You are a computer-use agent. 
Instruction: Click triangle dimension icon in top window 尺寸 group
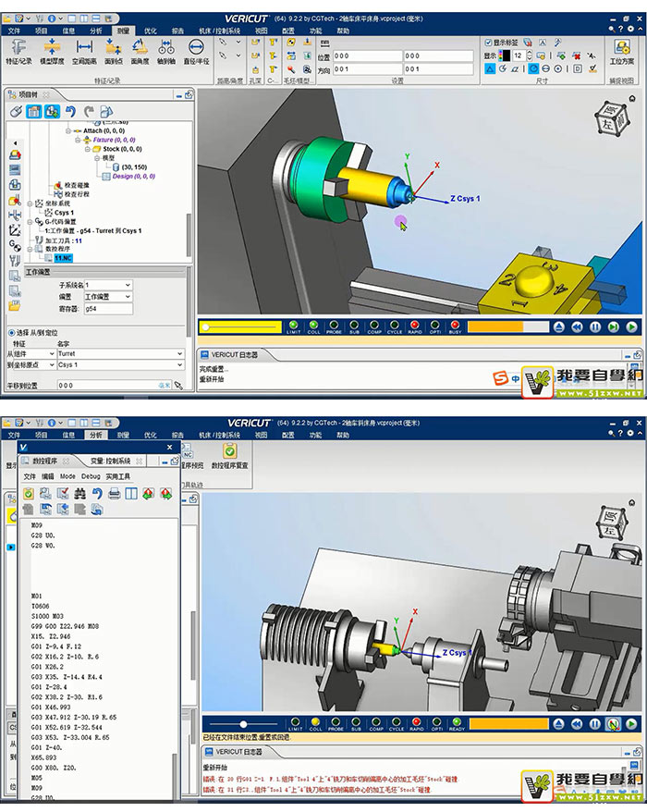point(490,68)
